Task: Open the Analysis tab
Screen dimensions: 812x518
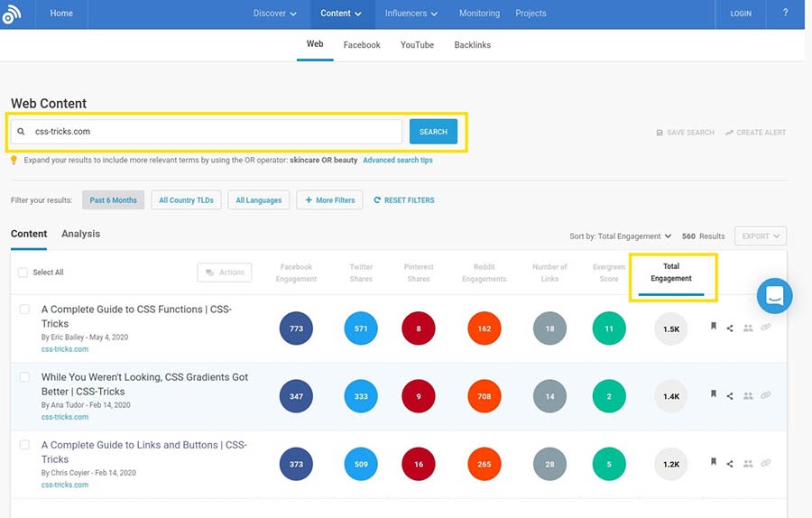Action: click(80, 234)
